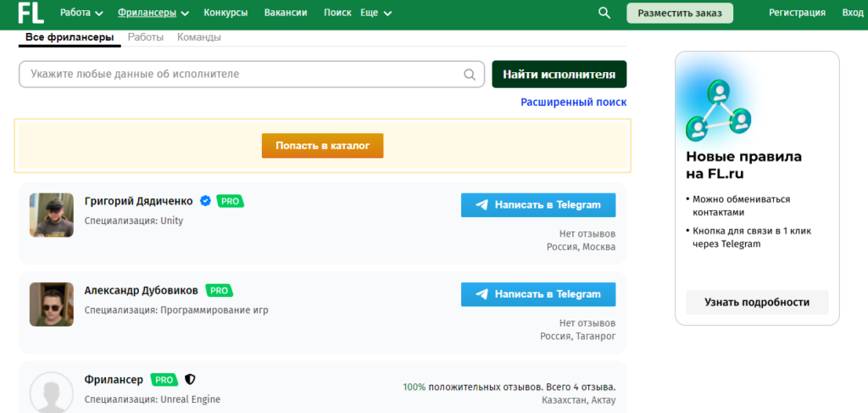Viewport: 868px width, 413px height.
Task: Click magnifier icon inside freelancer search field
Action: click(x=470, y=74)
